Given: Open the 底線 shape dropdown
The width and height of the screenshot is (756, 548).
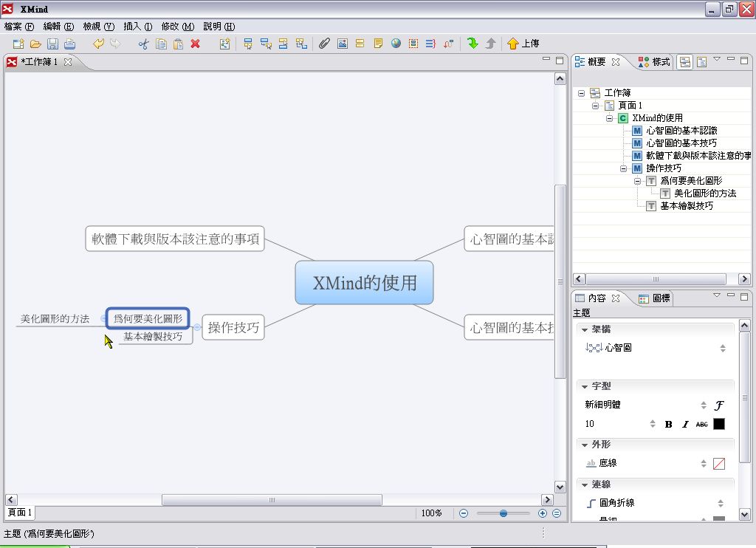Looking at the screenshot, I should click(x=704, y=464).
